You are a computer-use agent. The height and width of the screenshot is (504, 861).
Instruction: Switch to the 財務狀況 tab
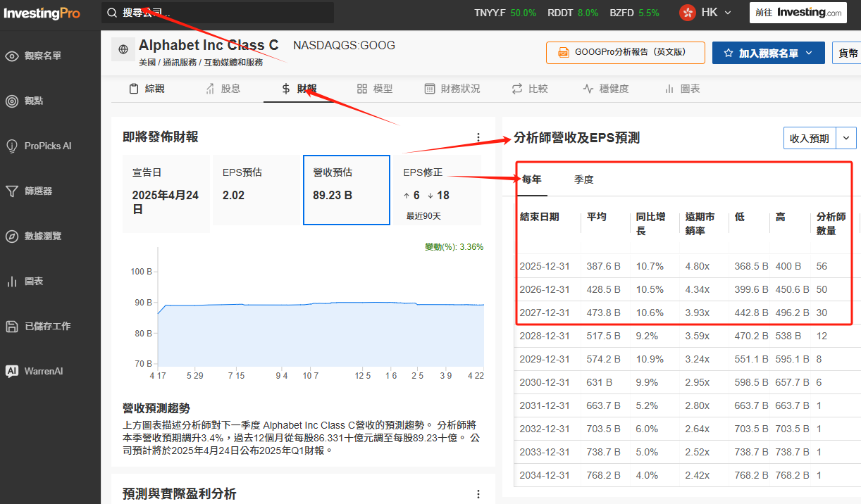click(x=452, y=89)
